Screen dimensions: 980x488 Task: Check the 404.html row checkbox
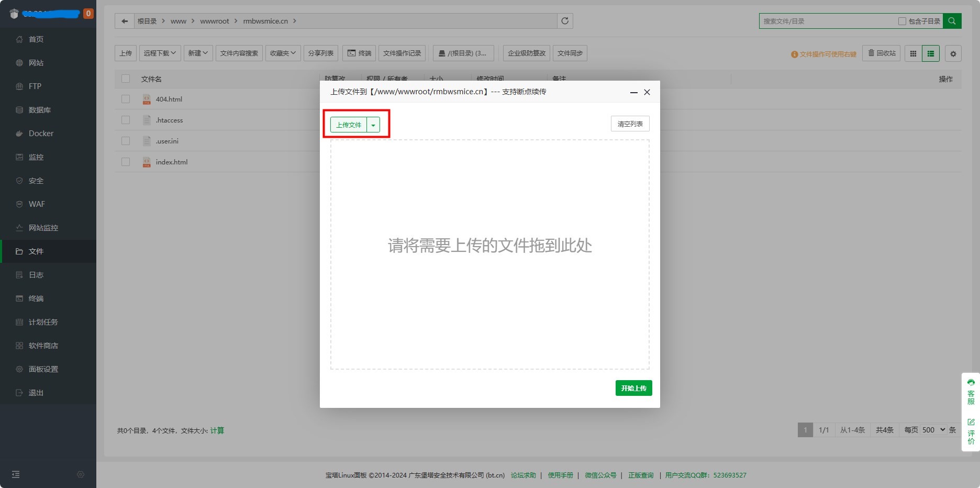click(x=126, y=99)
